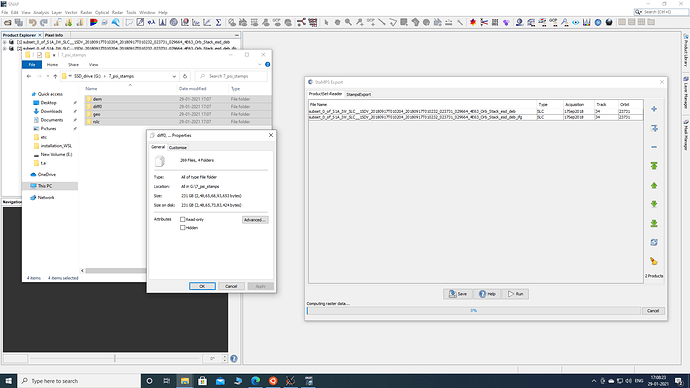Open search options dropdown in SNAP search box
Screen dimensions: 690x388
[x=639, y=12]
